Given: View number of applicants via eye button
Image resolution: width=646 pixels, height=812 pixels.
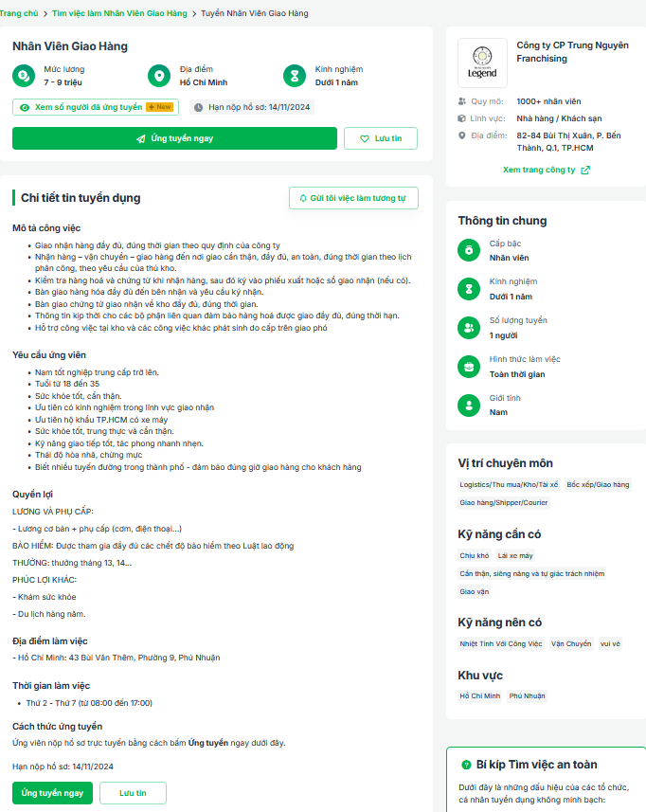Looking at the screenshot, I should [x=95, y=108].
